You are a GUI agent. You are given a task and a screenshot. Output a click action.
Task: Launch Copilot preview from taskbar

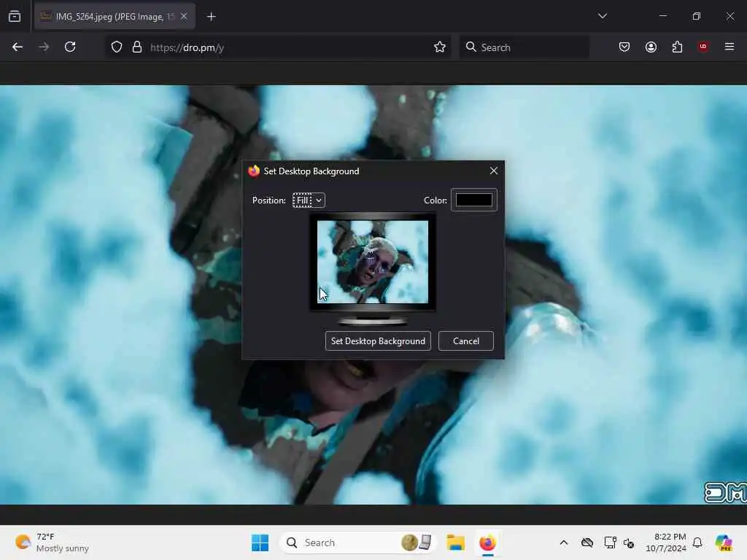pos(724,542)
